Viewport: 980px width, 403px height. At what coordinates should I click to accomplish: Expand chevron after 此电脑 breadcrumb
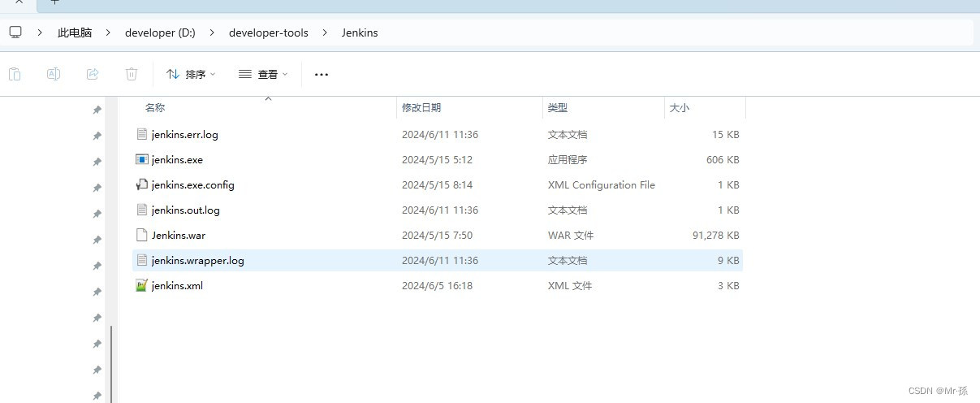pos(109,32)
